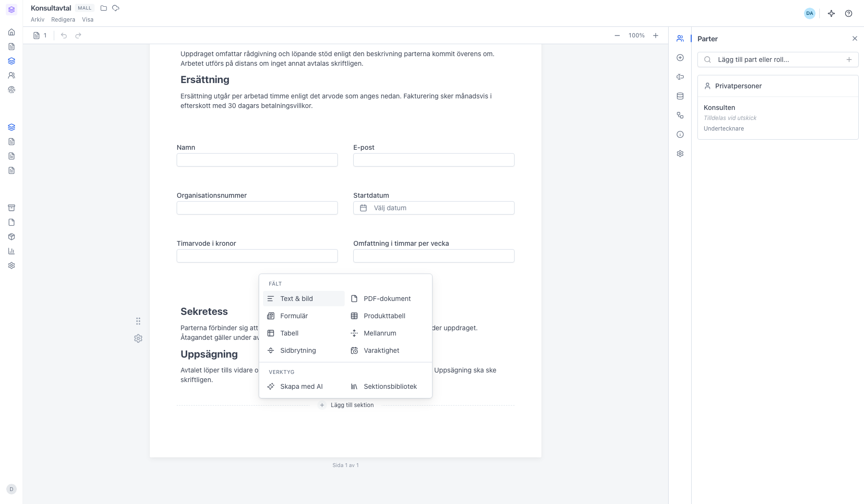Zoom out with the minus icon
The width and height of the screenshot is (864, 504).
(617, 36)
